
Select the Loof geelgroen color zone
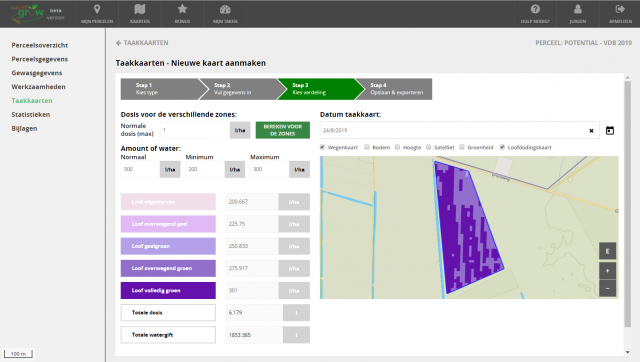[x=168, y=246]
